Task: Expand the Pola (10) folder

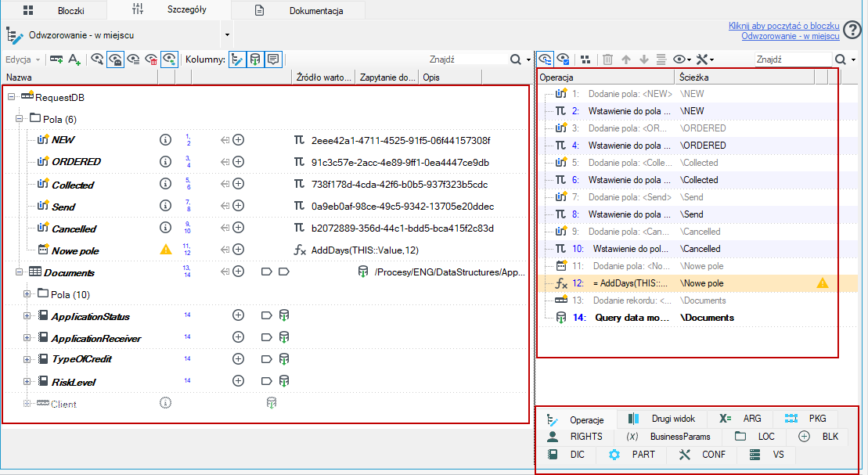Action: tap(27, 294)
